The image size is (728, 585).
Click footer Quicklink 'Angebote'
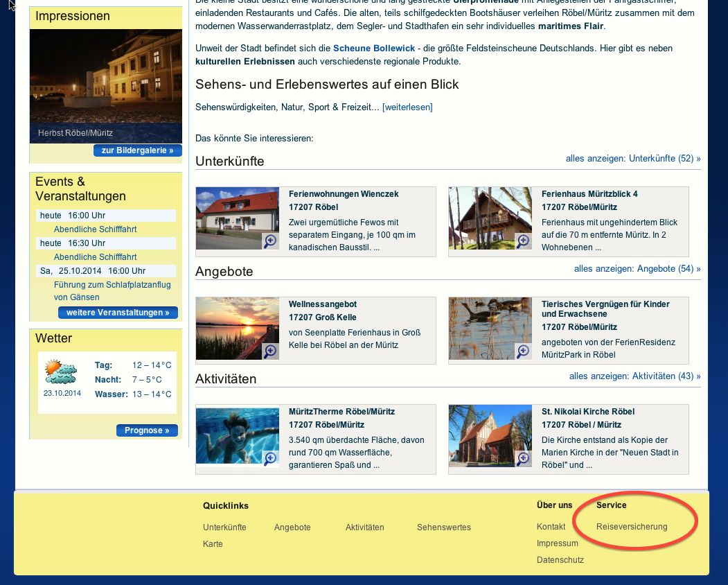click(292, 527)
